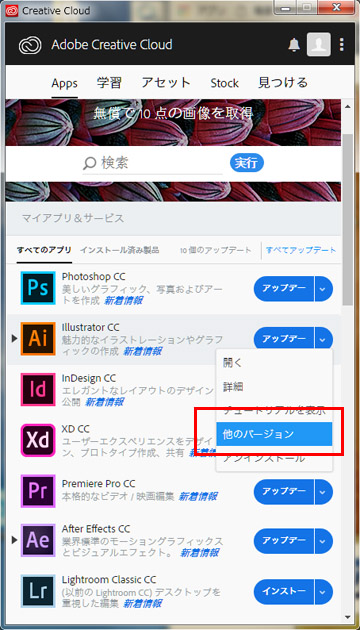Click the Premiere Pro CC title text
The height and width of the screenshot is (630, 360).
(98, 483)
